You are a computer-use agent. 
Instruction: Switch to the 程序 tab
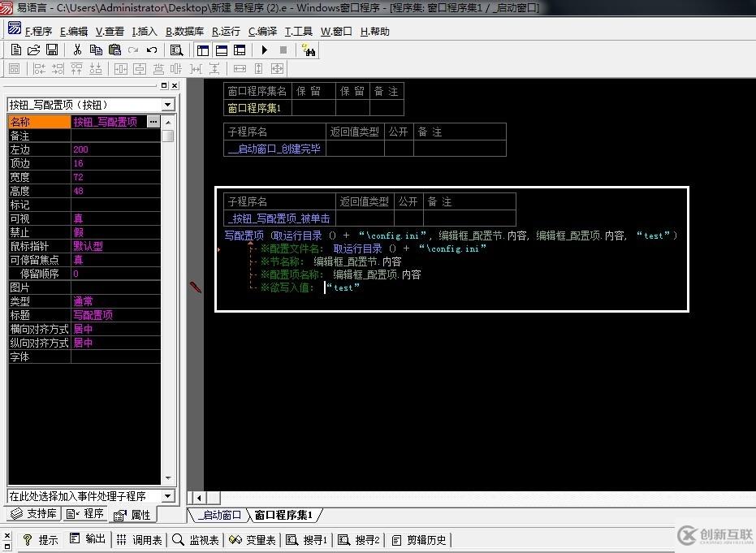[x=84, y=514]
